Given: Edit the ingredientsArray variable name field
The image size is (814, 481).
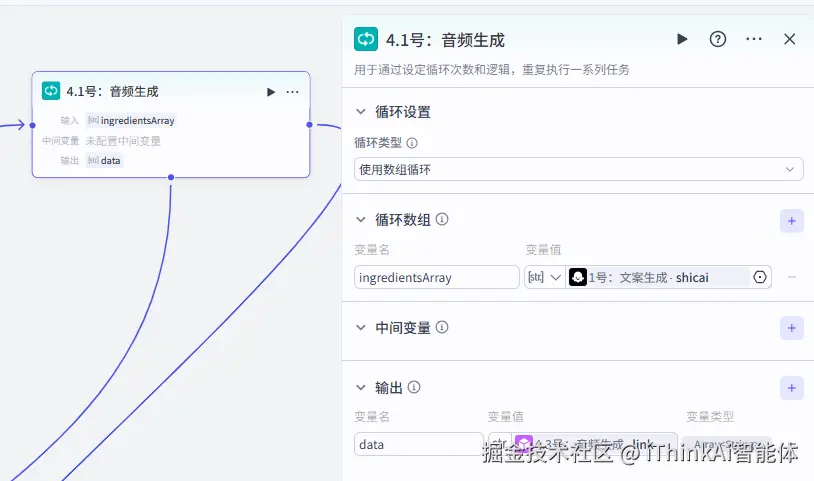Looking at the screenshot, I should pyautogui.click(x=437, y=278).
